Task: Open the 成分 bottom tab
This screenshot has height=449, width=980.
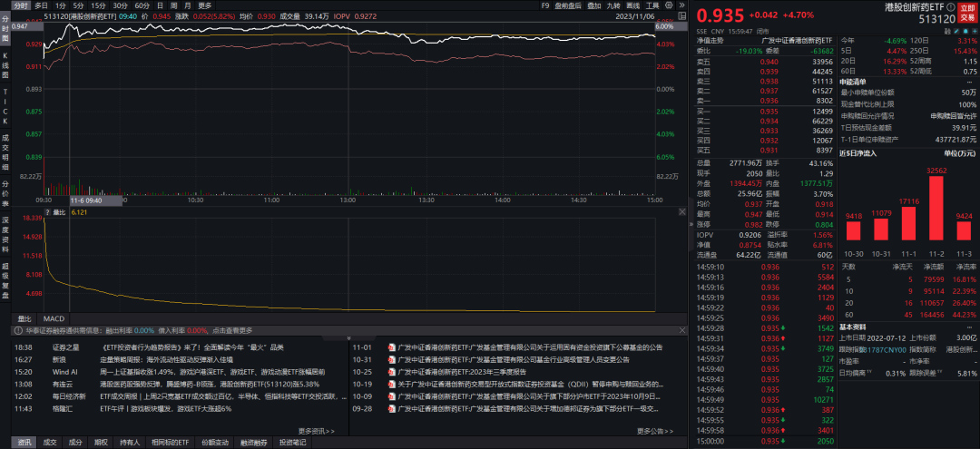Action: 75,443
